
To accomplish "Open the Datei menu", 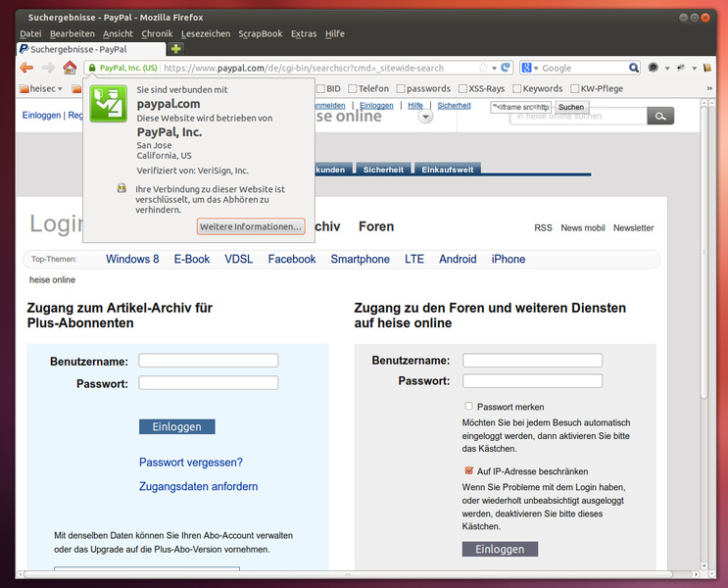I will click(x=30, y=33).
